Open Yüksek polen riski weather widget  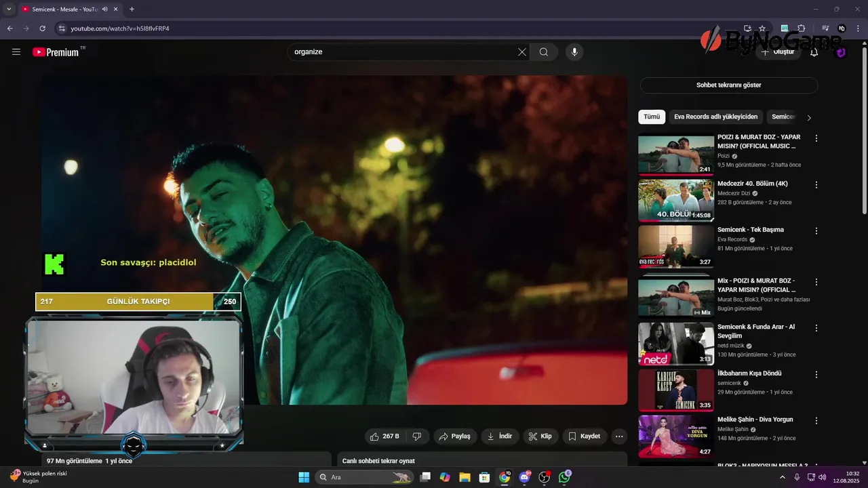(x=37, y=477)
